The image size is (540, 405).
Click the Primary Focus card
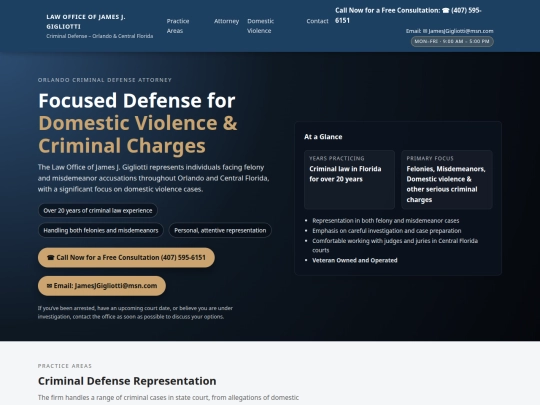[447, 179]
